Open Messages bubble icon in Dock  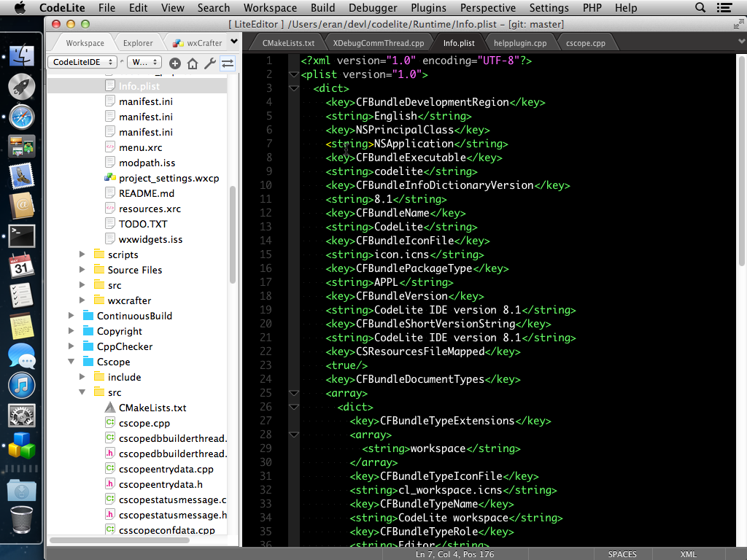[22, 356]
